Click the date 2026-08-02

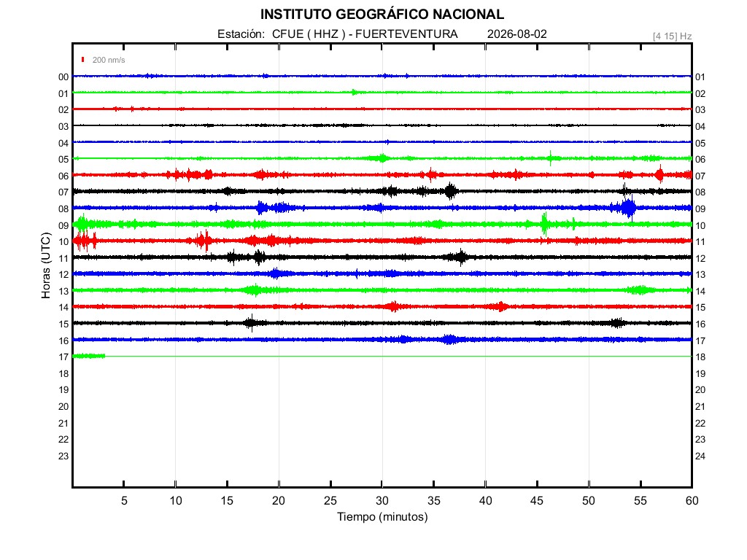(517, 34)
